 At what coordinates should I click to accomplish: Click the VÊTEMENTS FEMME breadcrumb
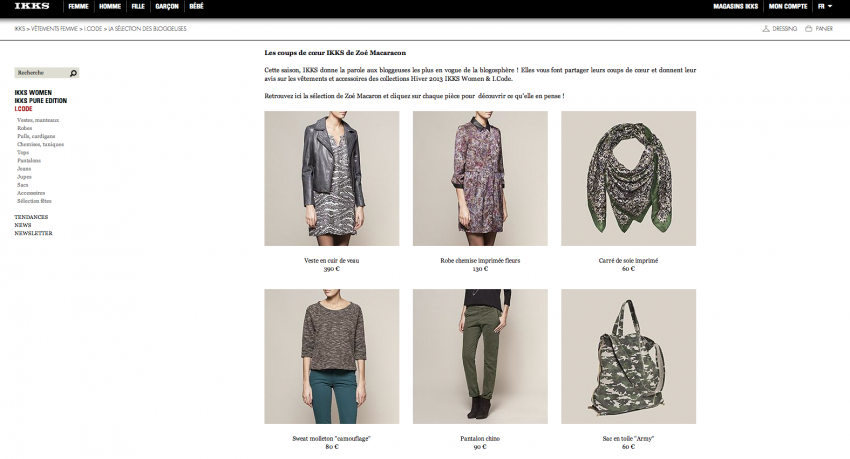pos(54,29)
